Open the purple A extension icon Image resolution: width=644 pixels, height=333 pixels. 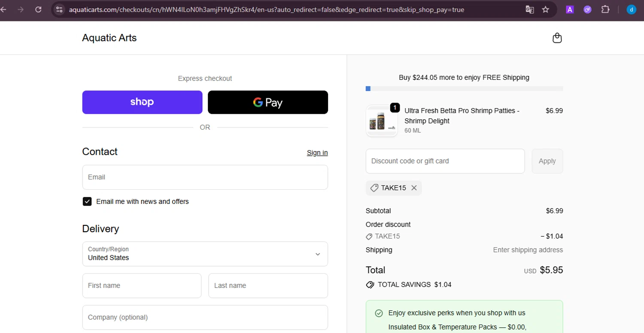[x=570, y=9]
